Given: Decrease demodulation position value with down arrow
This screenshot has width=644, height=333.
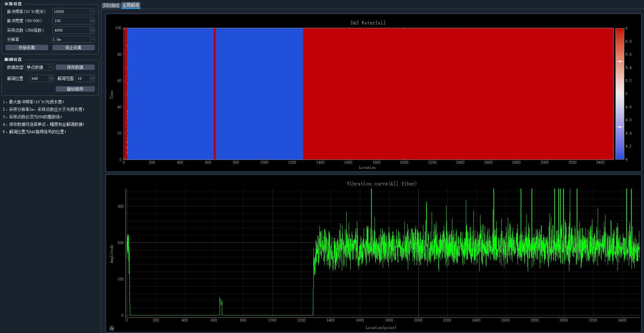Looking at the screenshot, I should point(51,80).
